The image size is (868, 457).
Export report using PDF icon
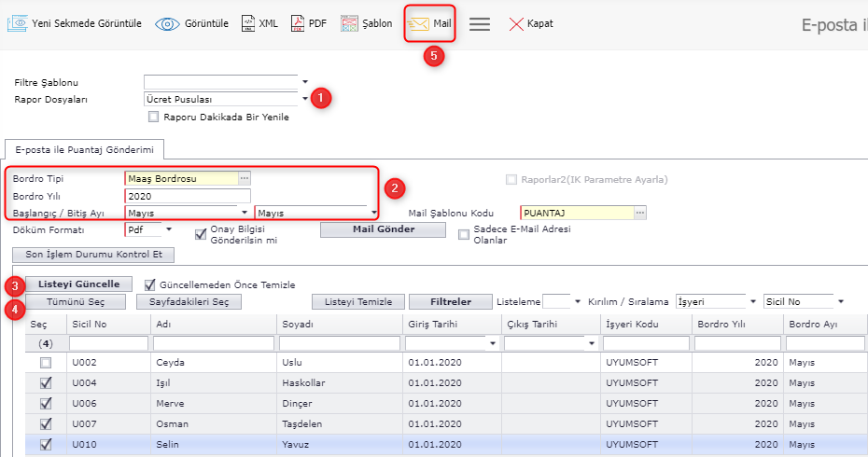tap(298, 23)
